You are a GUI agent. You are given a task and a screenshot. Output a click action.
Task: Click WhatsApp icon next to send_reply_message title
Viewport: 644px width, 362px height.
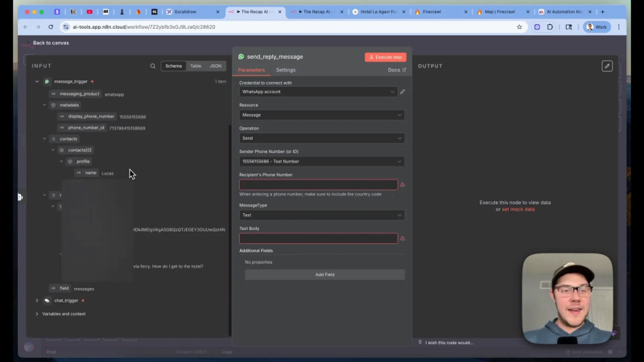[x=241, y=56]
